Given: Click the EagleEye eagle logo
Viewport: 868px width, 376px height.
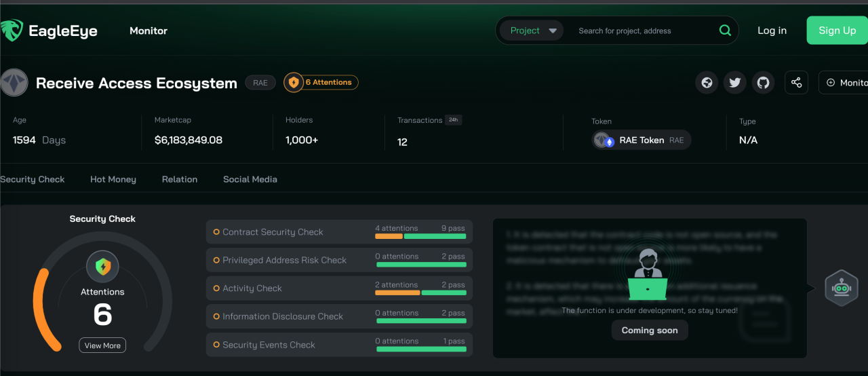Looking at the screenshot, I should tap(12, 31).
